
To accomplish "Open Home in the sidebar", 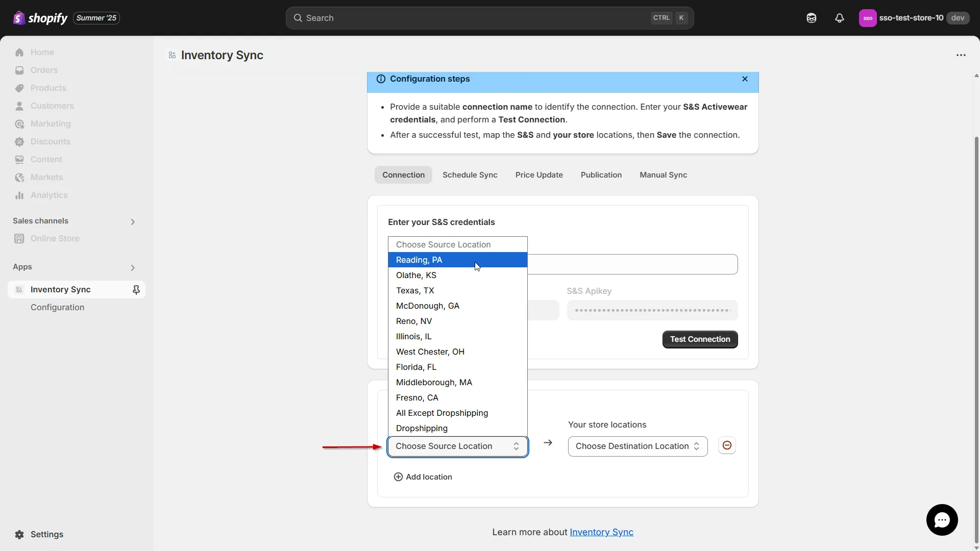I will [x=42, y=52].
